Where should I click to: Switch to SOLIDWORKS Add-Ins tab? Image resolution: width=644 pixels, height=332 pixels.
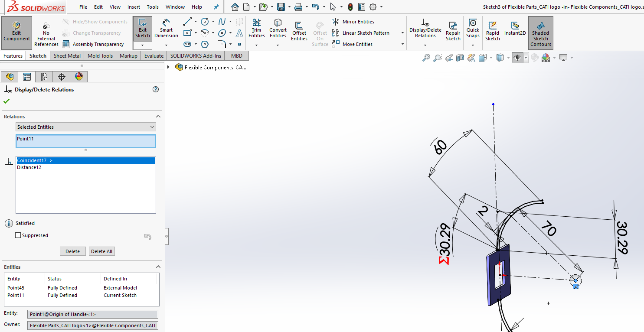196,56
